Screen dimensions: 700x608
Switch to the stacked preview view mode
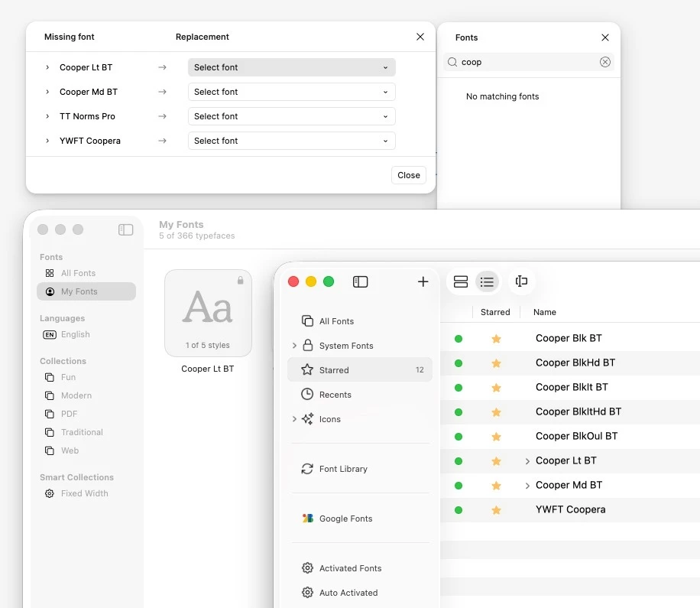(x=460, y=282)
